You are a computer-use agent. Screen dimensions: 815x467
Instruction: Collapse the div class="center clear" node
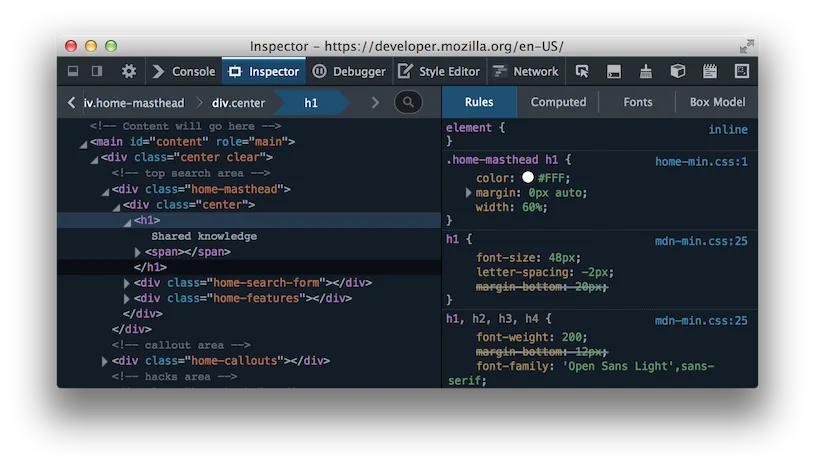tap(94, 160)
